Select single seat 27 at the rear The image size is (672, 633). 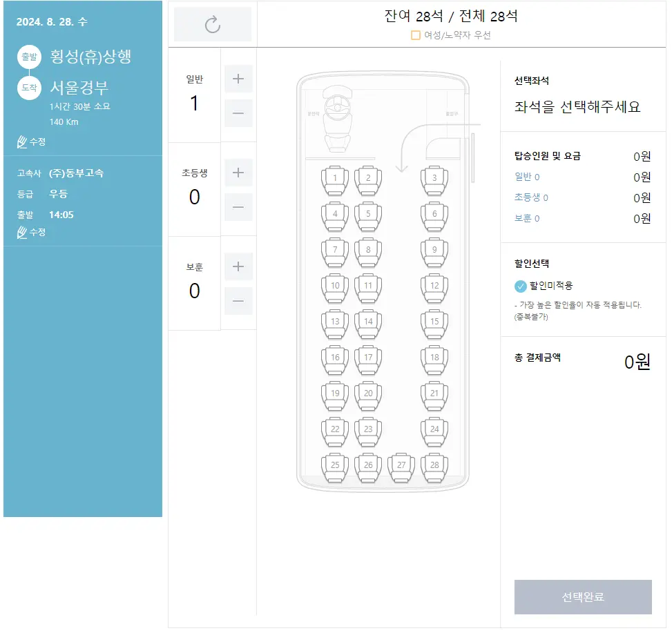coord(401,465)
